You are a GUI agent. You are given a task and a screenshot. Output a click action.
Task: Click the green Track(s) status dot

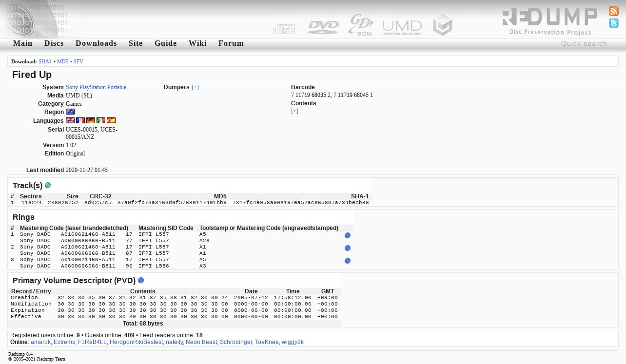(x=48, y=185)
